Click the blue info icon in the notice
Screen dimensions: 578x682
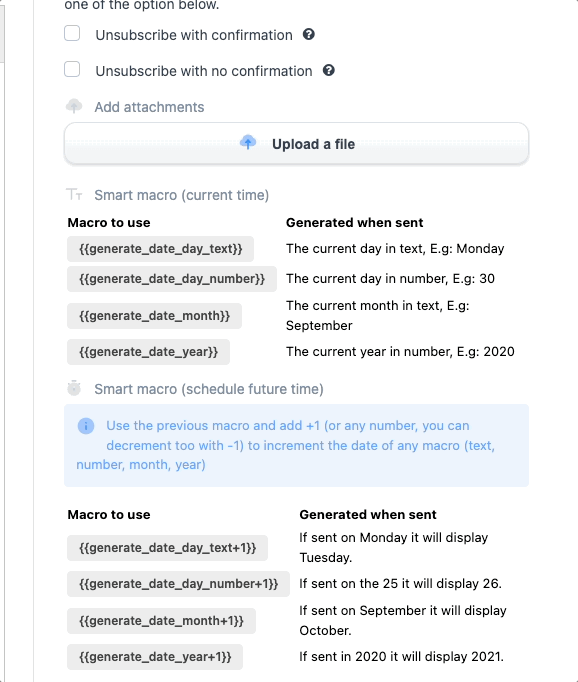[86, 426]
